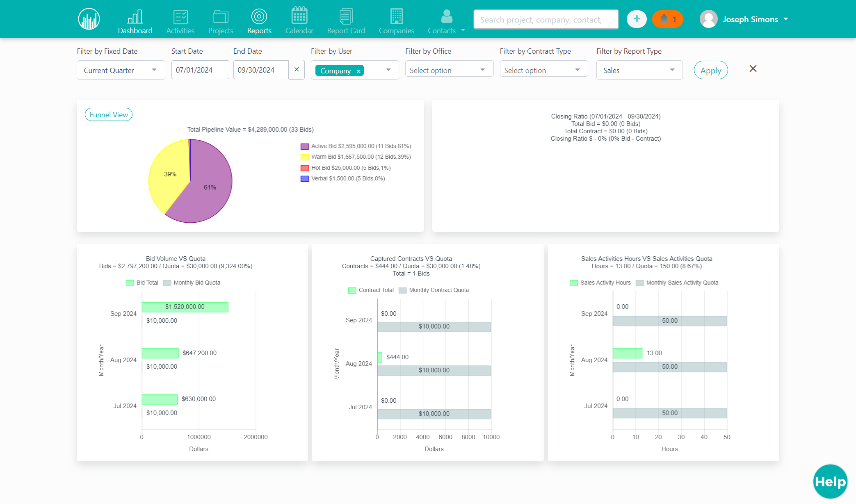Open the Report Card icon
This screenshot has height=504, width=856.
(346, 16)
